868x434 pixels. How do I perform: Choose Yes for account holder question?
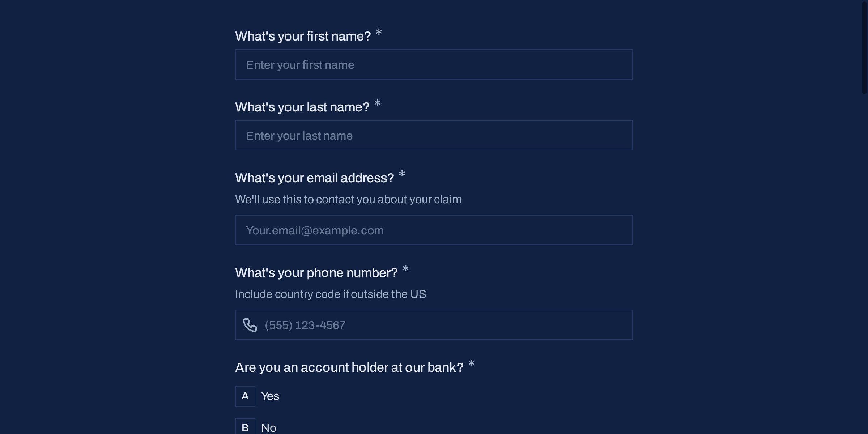pyautogui.click(x=270, y=396)
